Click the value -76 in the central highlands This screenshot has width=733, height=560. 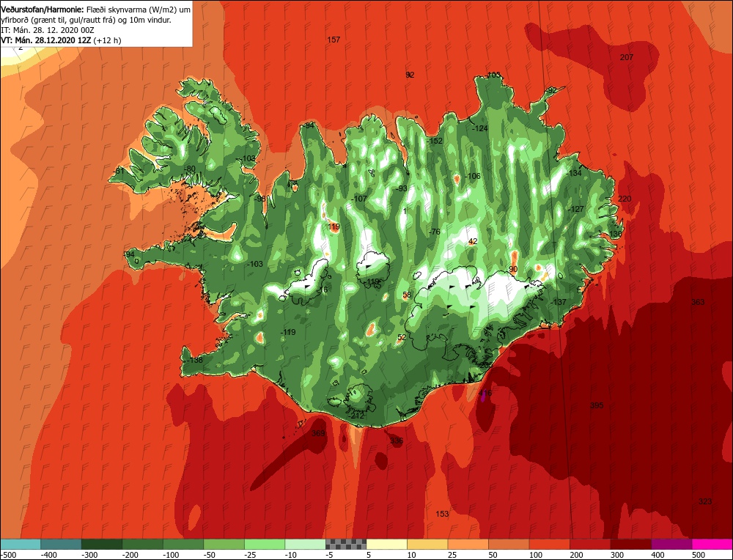tap(435, 232)
